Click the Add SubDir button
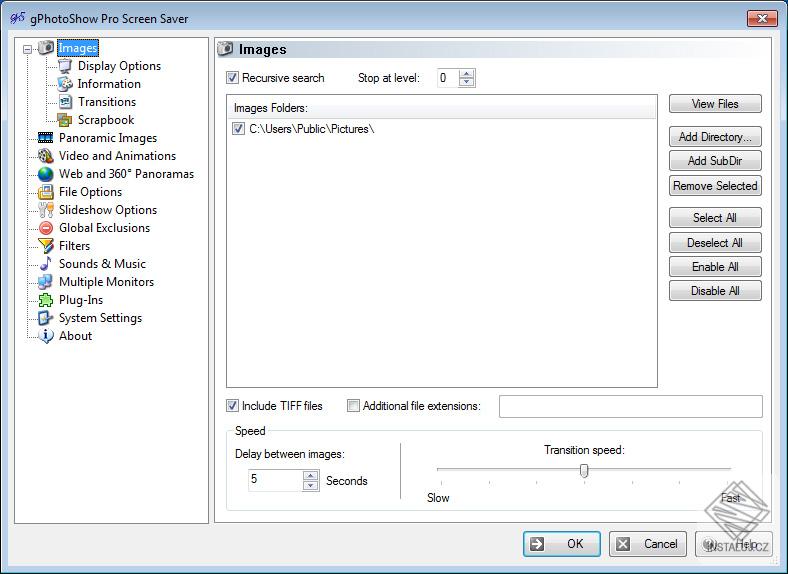This screenshot has width=788, height=574. tap(715, 161)
